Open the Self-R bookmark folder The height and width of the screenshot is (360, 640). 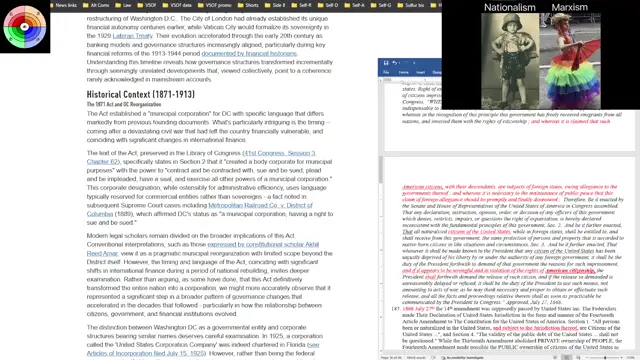pyautogui.click(x=301, y=5)
